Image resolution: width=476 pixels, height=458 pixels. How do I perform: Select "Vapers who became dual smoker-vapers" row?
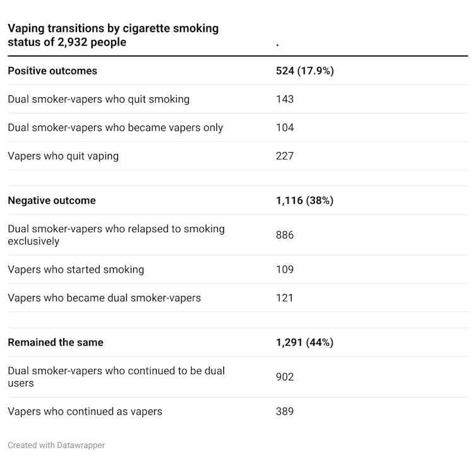104,298
